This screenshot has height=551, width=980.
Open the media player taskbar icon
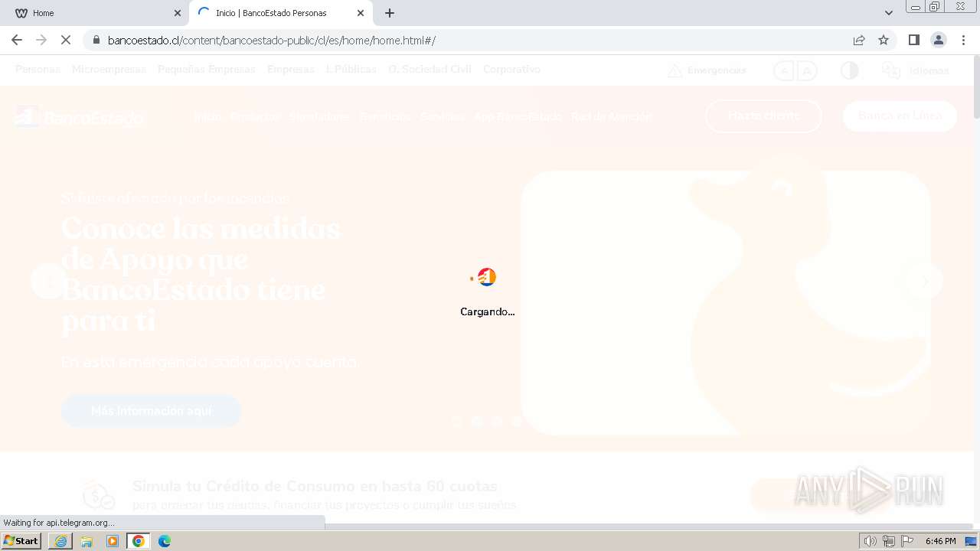pyautogui.click(x=113, y=541)
